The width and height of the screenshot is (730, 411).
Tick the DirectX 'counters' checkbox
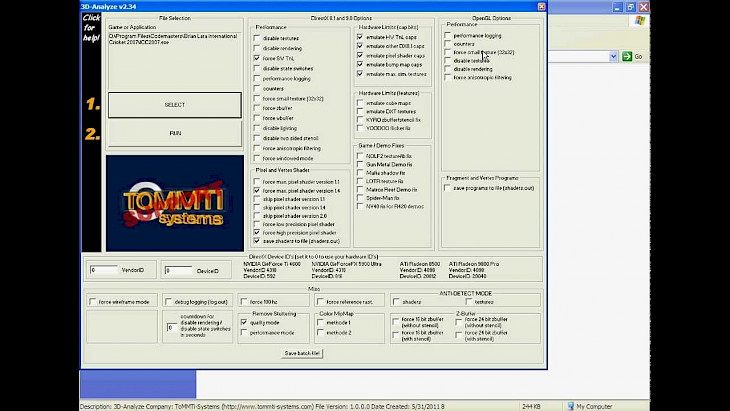pos(257,88)
